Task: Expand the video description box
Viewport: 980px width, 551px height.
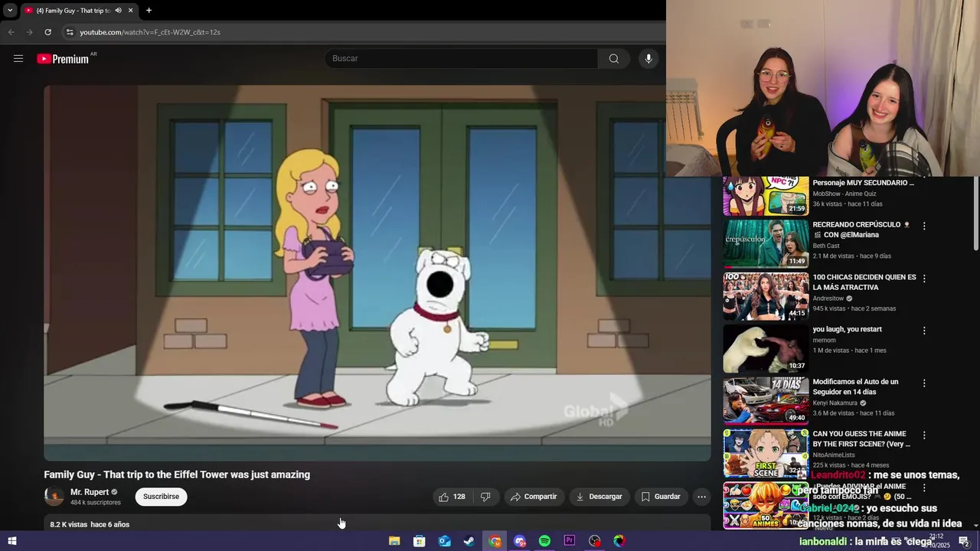Action: (377, 523)
